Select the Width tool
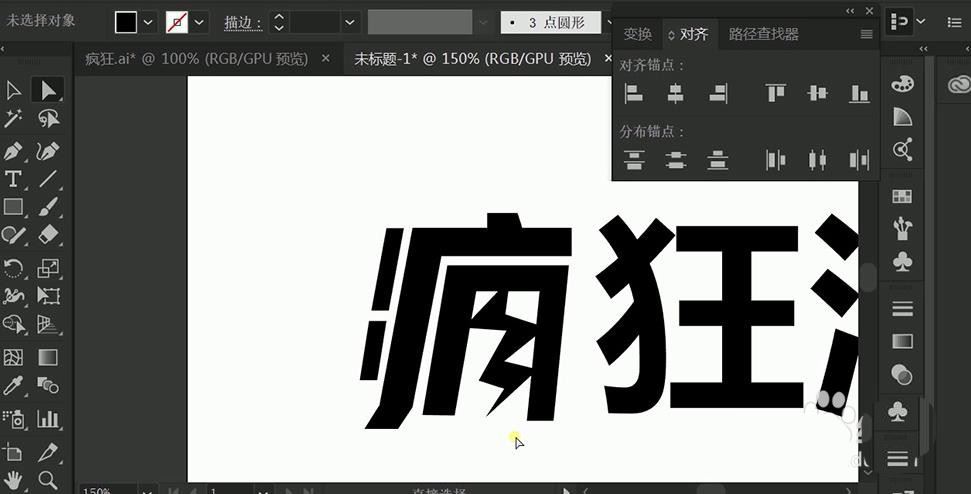 (x=13, y=296)
